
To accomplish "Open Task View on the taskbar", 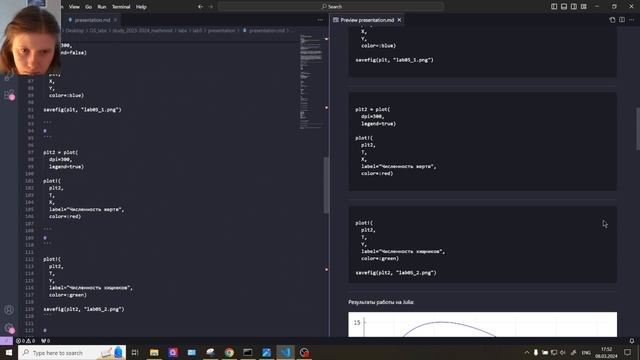I will [x=135, y=352].
